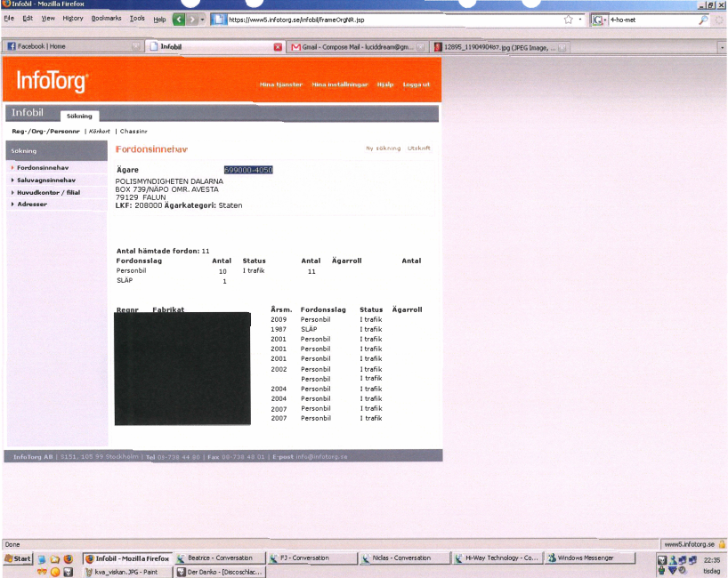Viewport: 728px width, 578px height.
Task: Click the blue Show Desktop quick launch icon
Action: click(42, 558)
